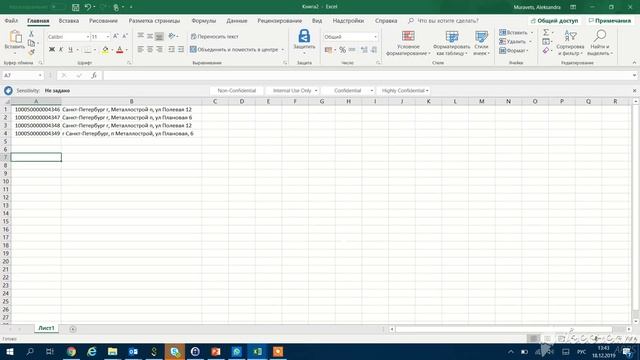Toggle italic formatting
640x360 pixels.
(x=61, y=50)
